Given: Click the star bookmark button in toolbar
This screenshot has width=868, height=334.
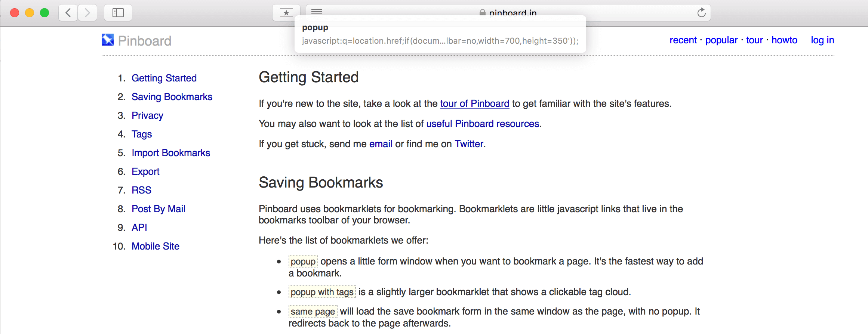Looking at the screenshot, I should [x=286, y=13].
